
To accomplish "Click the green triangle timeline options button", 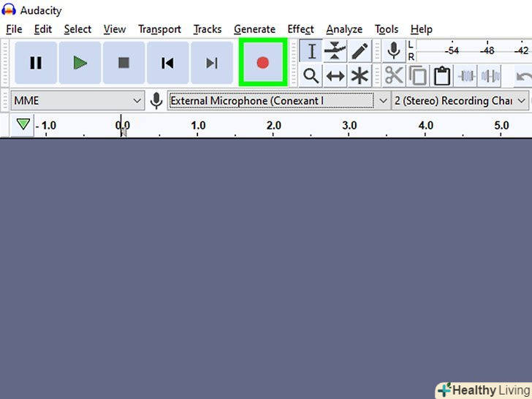I will pyautogui.click(x=23, y=124).
